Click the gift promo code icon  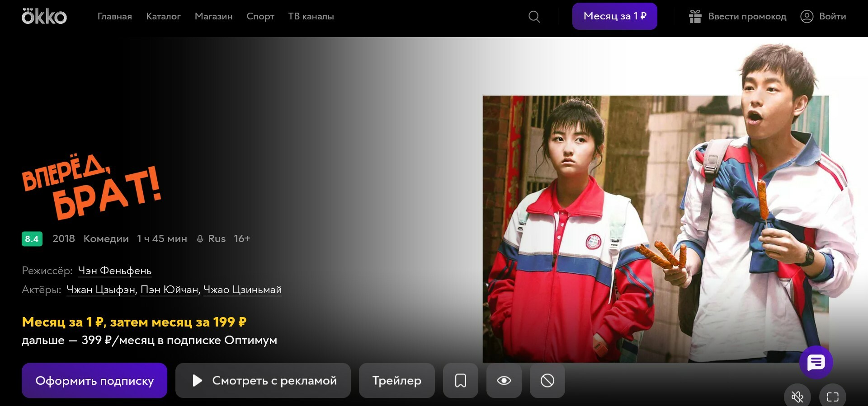[x=695, y=17]
